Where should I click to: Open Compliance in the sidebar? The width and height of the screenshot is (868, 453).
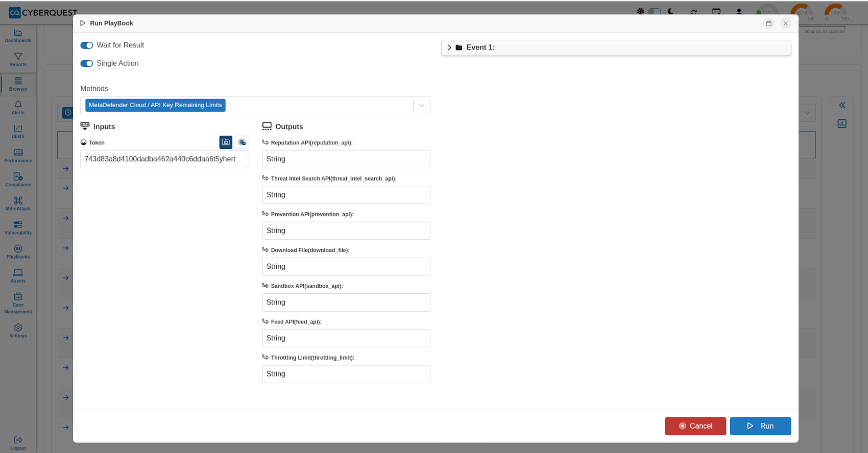[x=18, y=180]
